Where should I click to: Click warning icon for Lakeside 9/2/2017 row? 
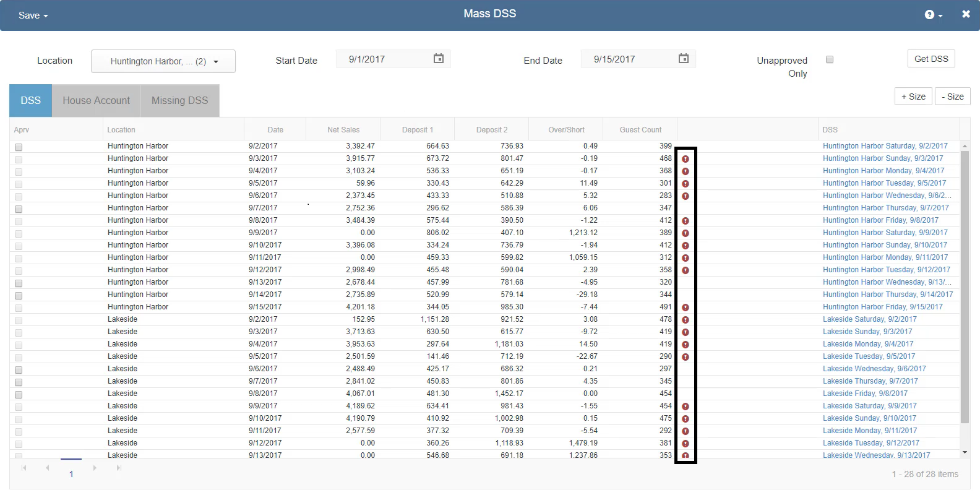(685, 320)
